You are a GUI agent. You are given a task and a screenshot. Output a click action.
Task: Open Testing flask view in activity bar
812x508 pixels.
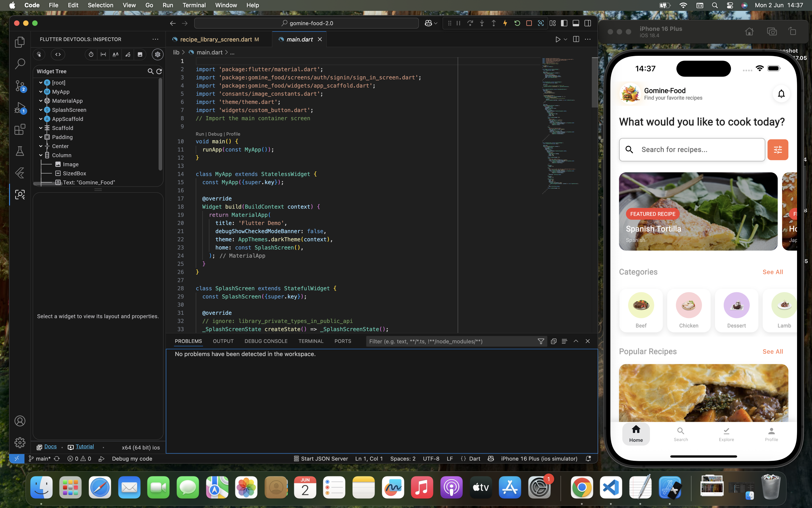click(x=20, y=151)
